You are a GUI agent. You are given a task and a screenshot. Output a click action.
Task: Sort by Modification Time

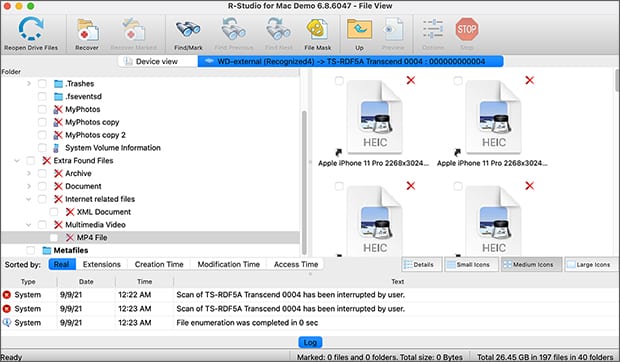[229, 264]
